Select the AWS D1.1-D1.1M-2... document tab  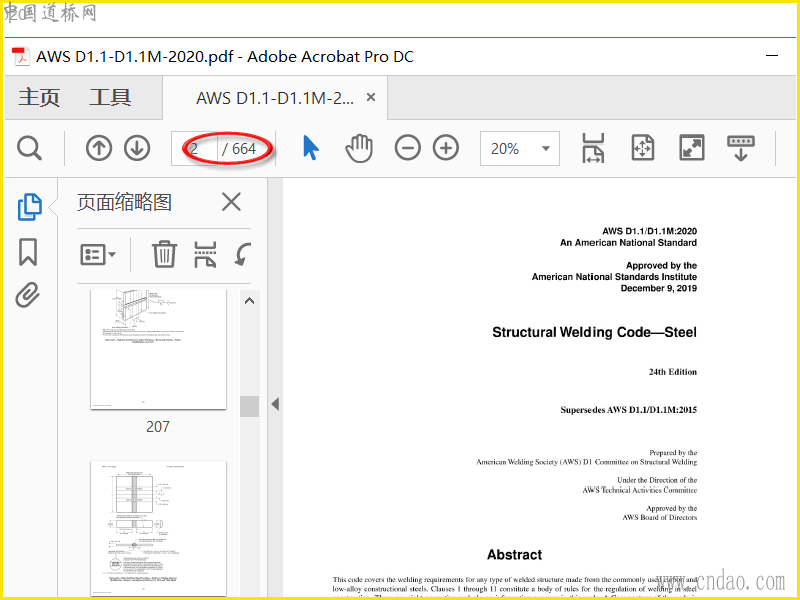pos(275,97)
